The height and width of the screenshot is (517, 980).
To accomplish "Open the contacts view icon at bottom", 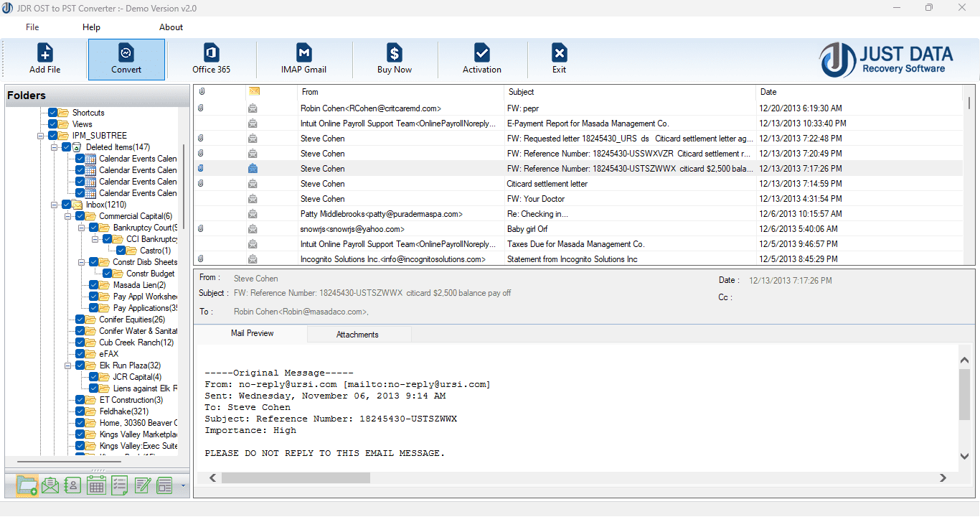I will (x=72, y=485).
